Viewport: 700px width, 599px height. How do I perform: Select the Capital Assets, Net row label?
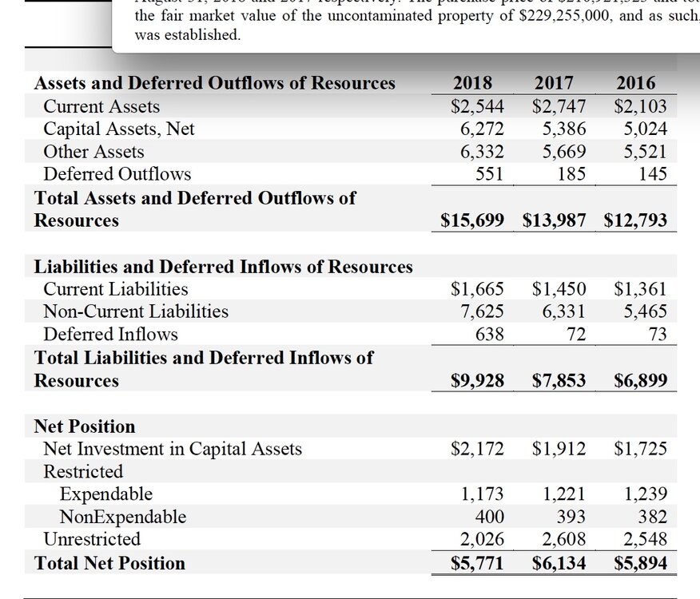119,129
